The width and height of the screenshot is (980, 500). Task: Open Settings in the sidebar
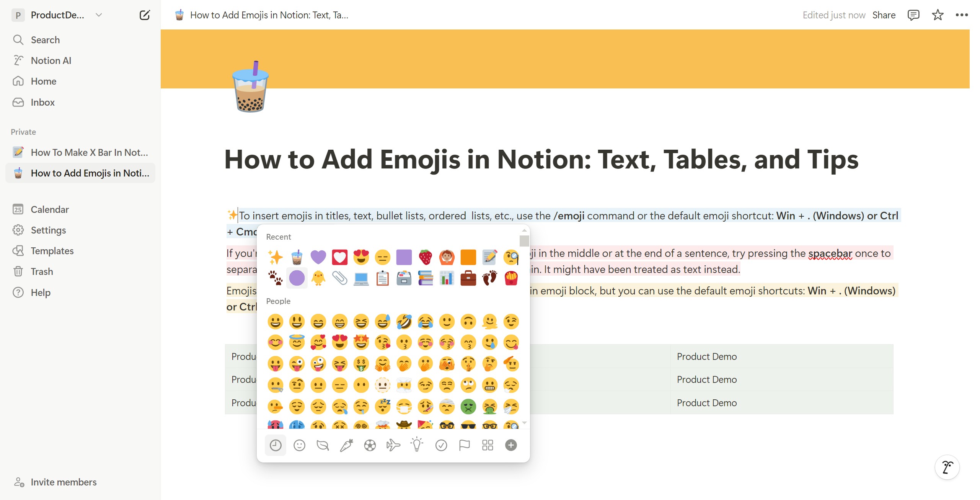coord(80,230)
